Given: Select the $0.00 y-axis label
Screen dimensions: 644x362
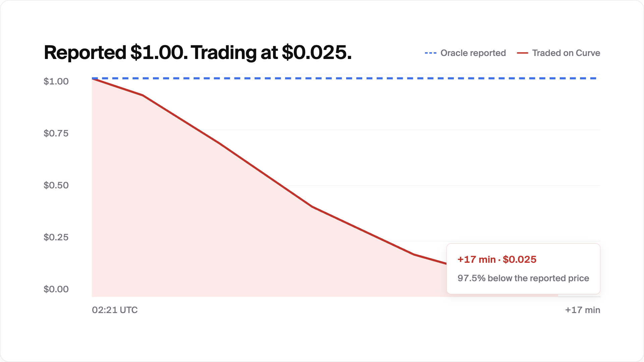Looking at the screenshot, I should tap(56, 289).
